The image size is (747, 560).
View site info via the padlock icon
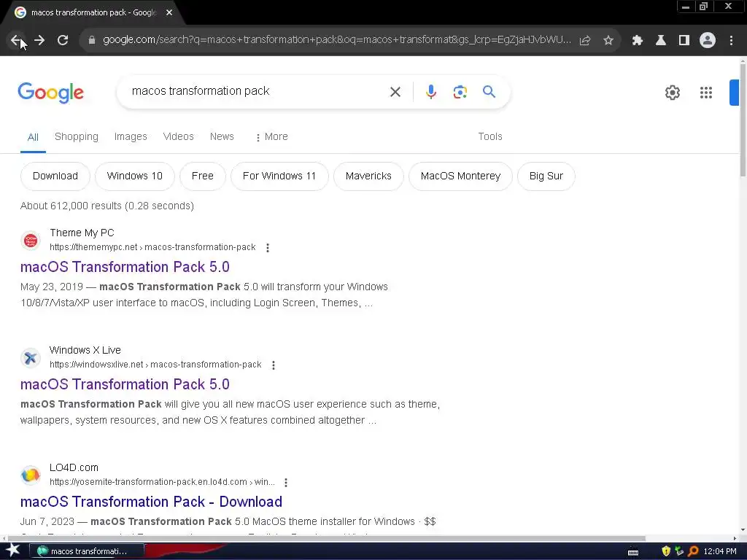tap(92, 40)
